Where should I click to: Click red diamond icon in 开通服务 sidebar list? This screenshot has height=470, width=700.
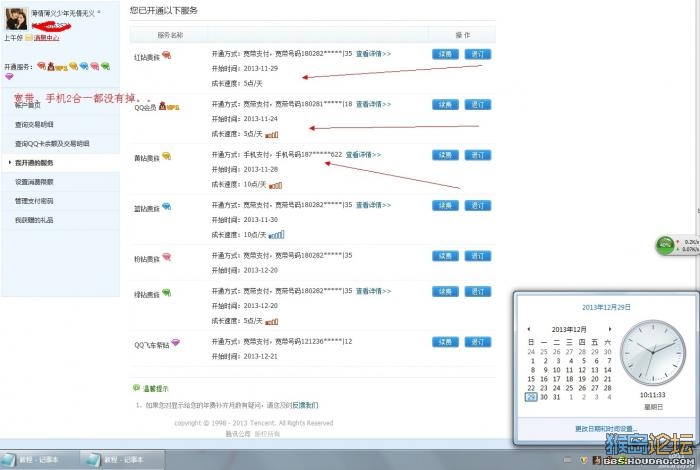pos(42,66)
